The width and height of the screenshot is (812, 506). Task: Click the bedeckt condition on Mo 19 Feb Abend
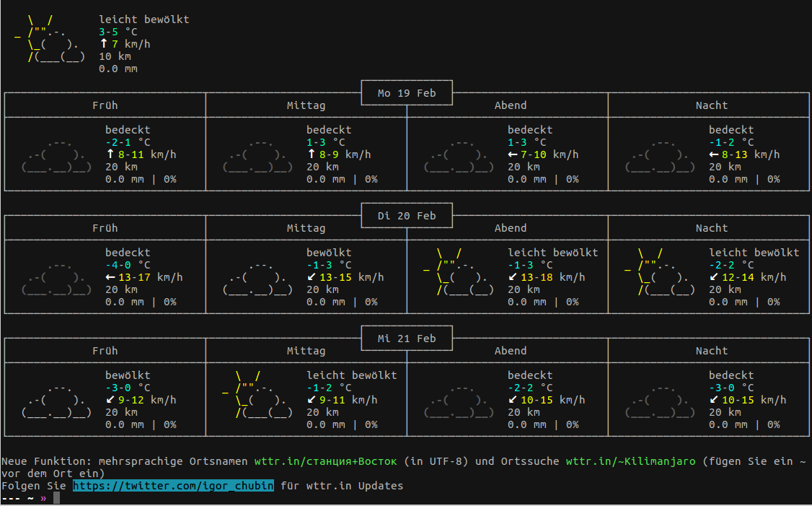click(530, 130)
